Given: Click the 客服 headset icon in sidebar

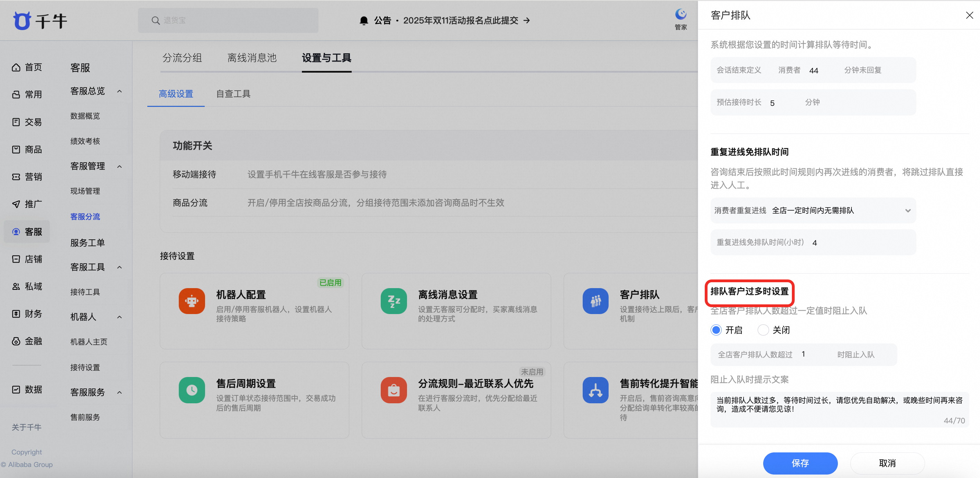Looking at the screenshot, I should pyautogui.click(x=16, y=231).
